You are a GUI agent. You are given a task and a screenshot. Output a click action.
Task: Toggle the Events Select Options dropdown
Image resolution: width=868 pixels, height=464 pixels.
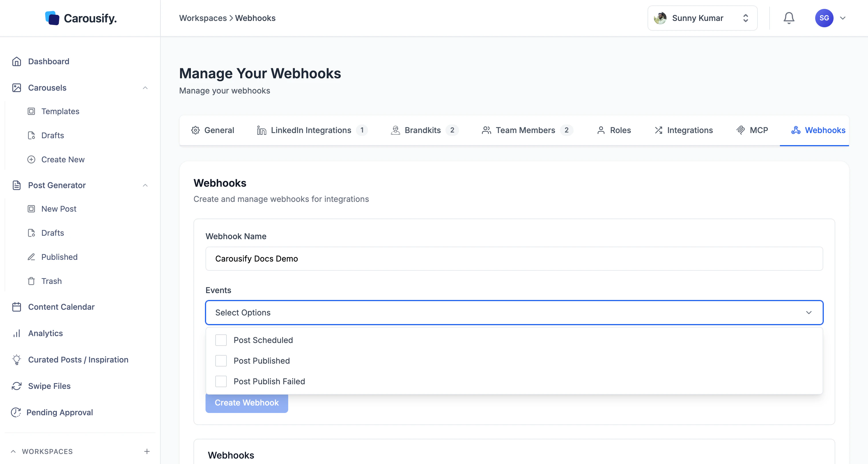coord(514,313)
